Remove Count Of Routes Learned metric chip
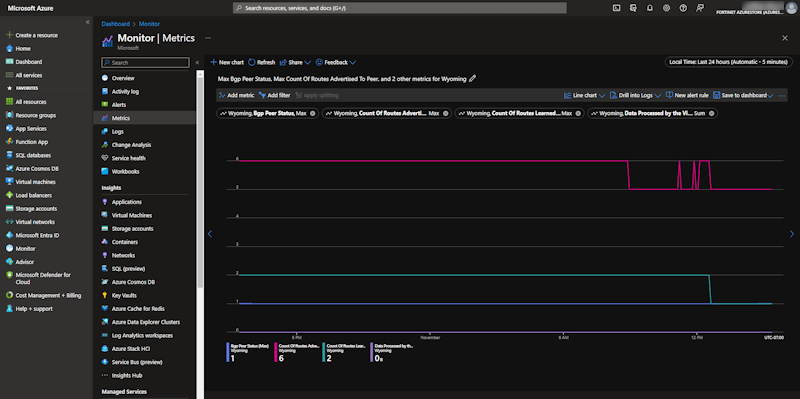This screenshot has width=800, height=399. [x=578, y=113]
